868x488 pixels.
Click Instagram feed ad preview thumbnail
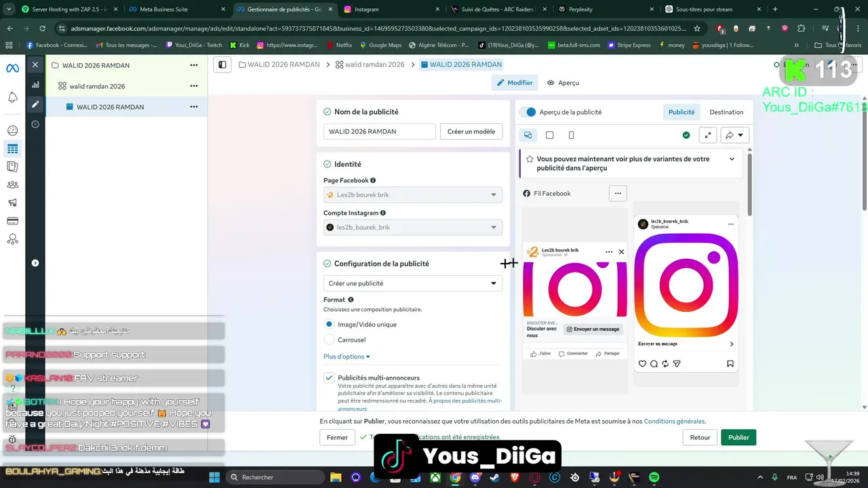pos(686,293)
